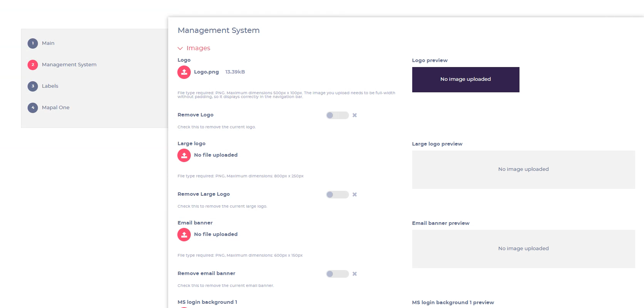Click the 'MS login background 1 preview' label

(x=453, y=303)
